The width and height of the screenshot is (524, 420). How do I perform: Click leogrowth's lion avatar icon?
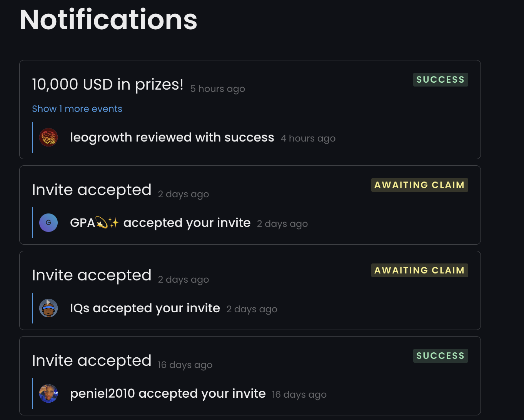[x=48, y=137]
